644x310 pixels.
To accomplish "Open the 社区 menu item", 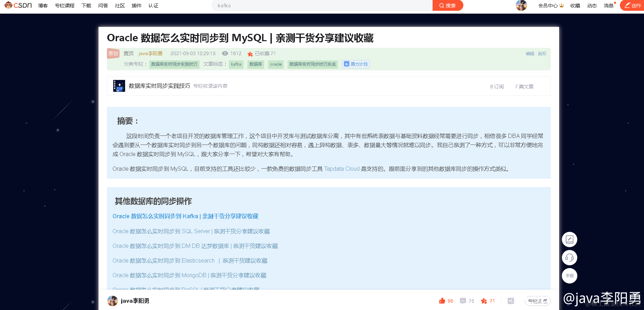I will coord(120,6).
